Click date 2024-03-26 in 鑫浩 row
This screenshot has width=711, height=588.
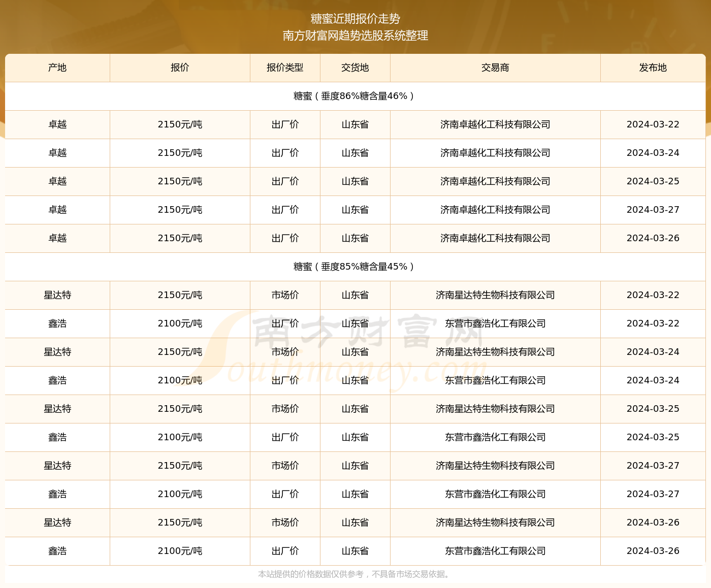(653, 551)
